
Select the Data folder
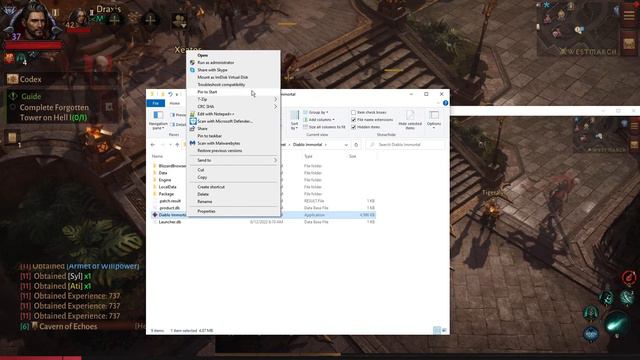[x=163, y=173]
